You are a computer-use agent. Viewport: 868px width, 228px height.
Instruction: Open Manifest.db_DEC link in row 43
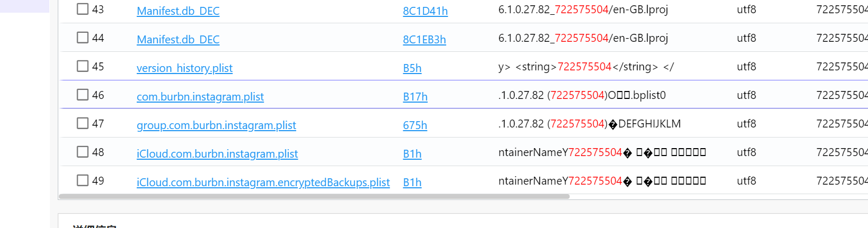178,11
